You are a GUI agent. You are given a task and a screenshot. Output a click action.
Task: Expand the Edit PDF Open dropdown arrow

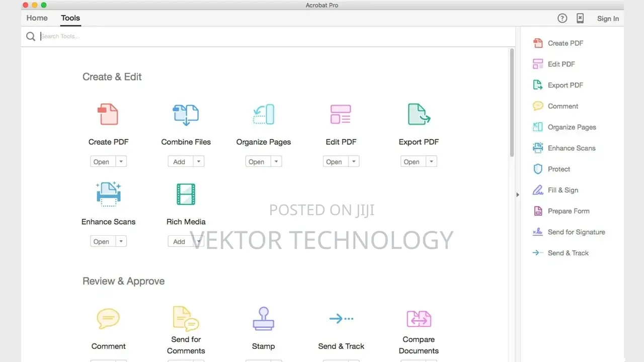point(354,161)
